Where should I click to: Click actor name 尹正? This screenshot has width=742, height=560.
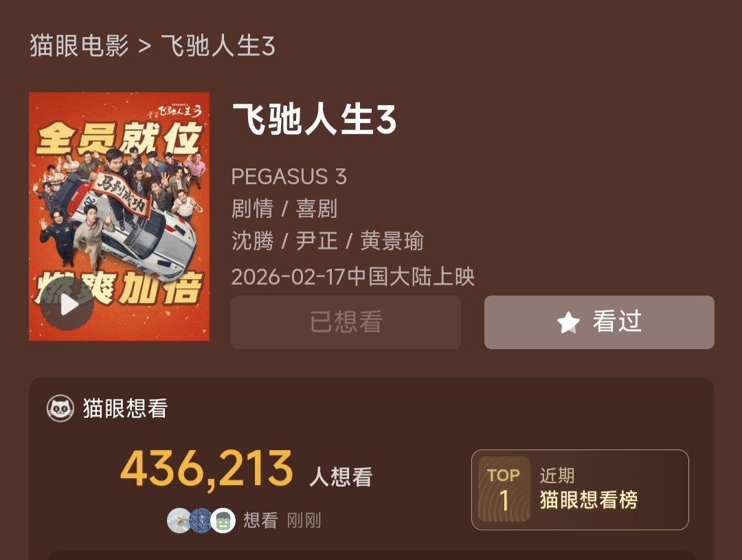(x=317, y=241)
